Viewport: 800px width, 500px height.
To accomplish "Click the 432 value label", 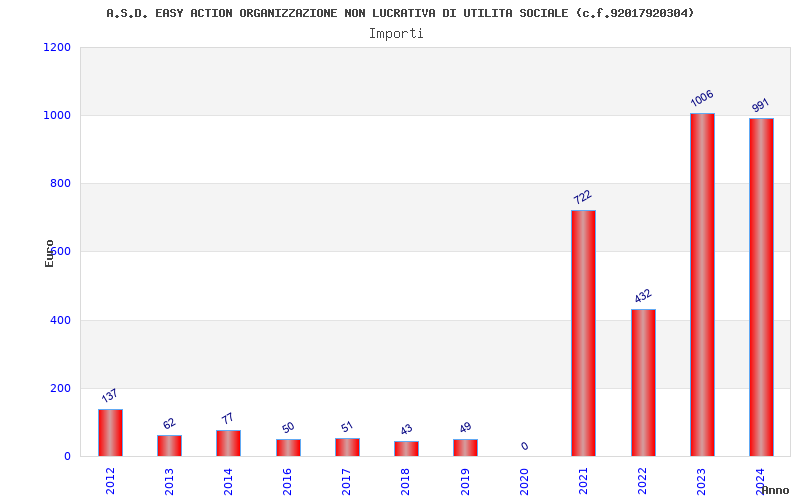I will (643, 295).
